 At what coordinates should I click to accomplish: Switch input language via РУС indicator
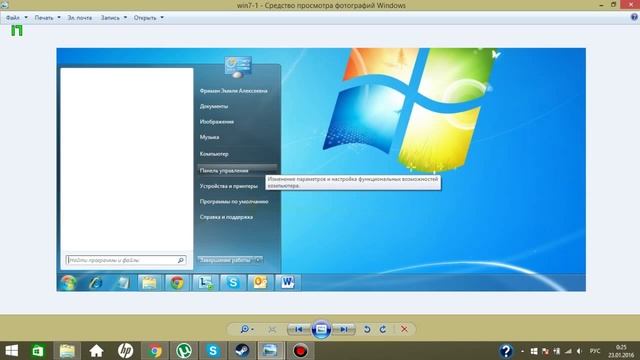pyautogui.click(x=595, y=351)
